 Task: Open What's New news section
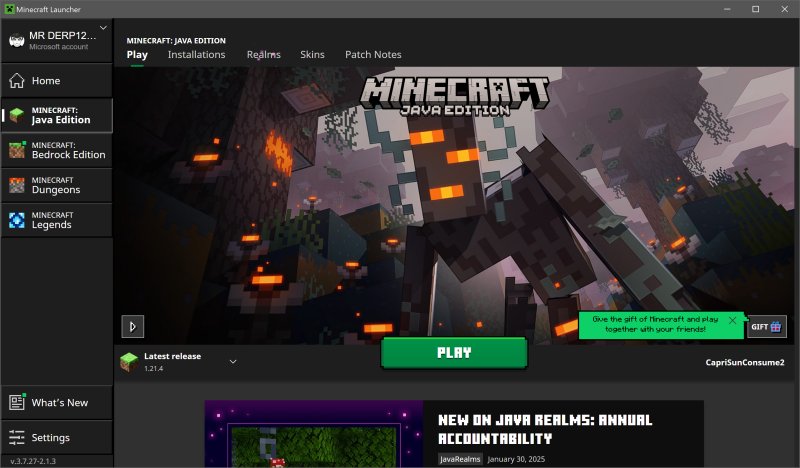pyautogui.click(x=57, y=403)
